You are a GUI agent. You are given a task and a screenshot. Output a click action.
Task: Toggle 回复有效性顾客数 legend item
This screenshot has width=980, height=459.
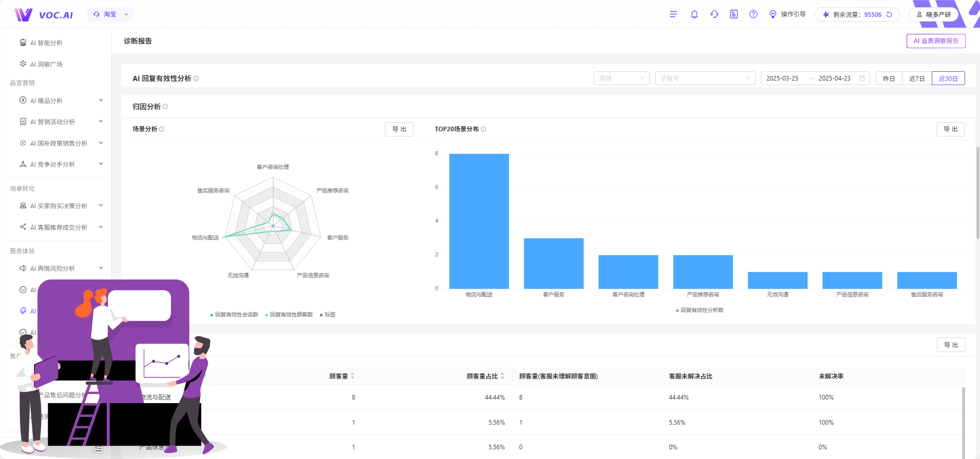point(289,315)
